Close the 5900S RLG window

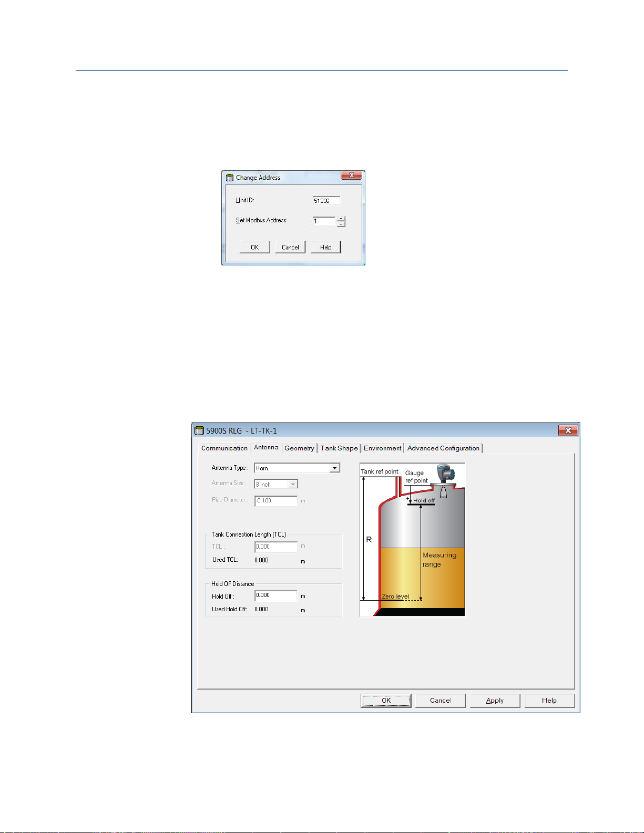pyautogui.click(x=568, y=430)
